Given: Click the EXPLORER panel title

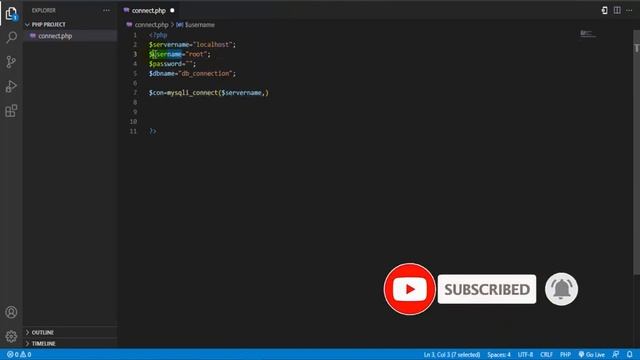Looking at the screenshot, I should pyautogui.click(x=44, y=10).
